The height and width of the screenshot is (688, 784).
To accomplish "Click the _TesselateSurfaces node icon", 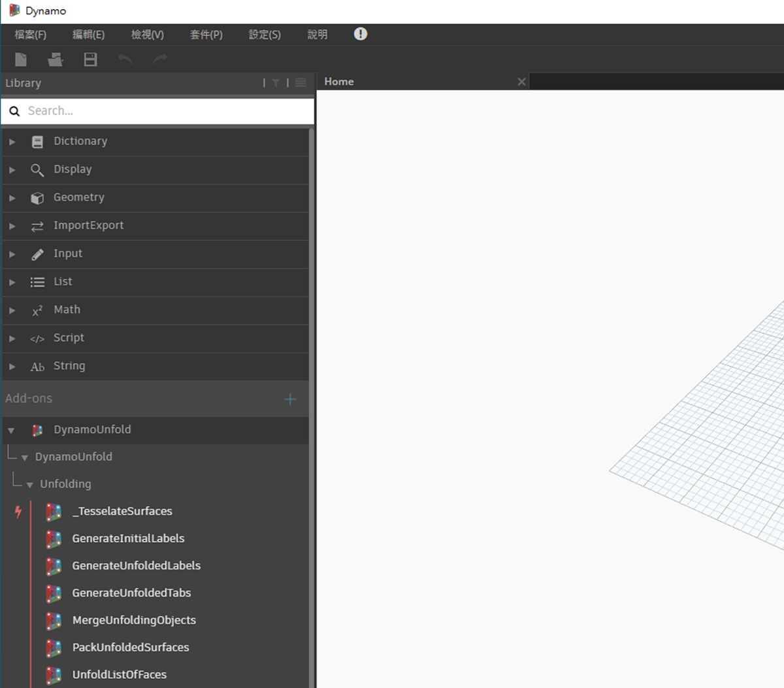I will click(54, 512).
